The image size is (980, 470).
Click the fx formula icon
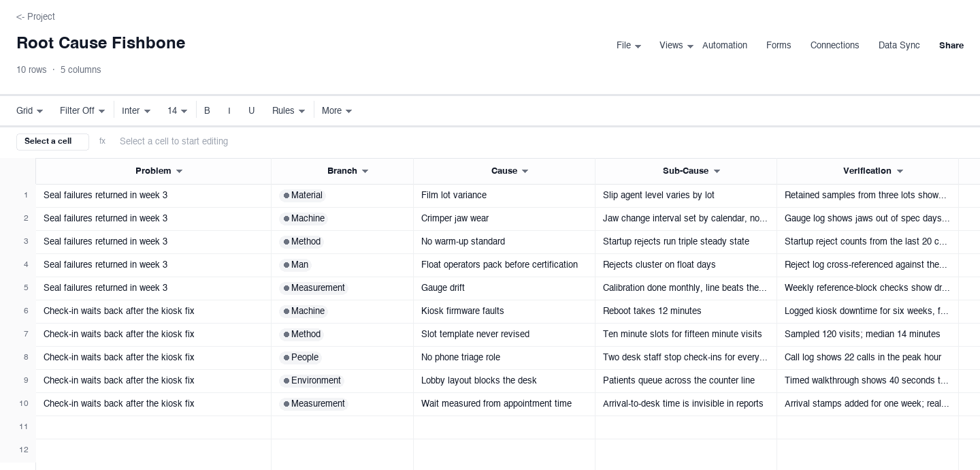[x=102, y=142]
